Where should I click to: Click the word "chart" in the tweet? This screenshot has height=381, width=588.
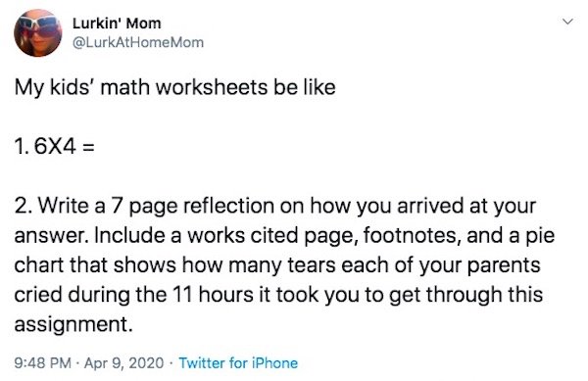coord(39,265)
